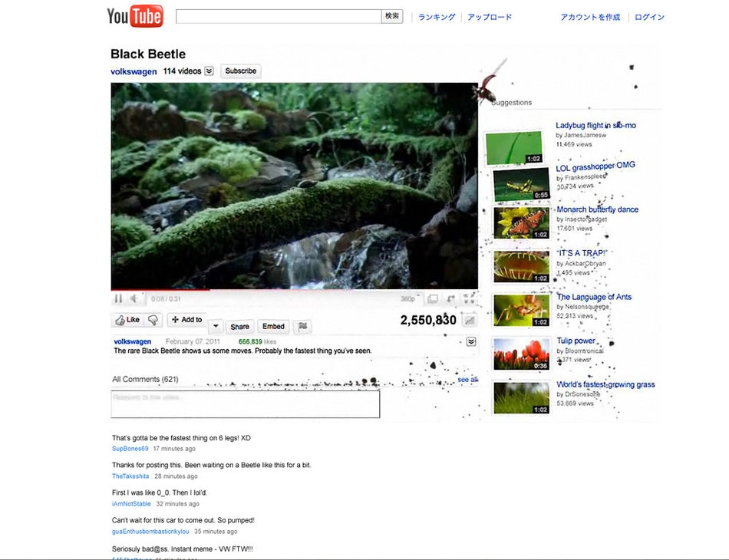Open the アップロード menu link
Image resolution: width=729 pixels, height=560 pixels.
(490, 17)
